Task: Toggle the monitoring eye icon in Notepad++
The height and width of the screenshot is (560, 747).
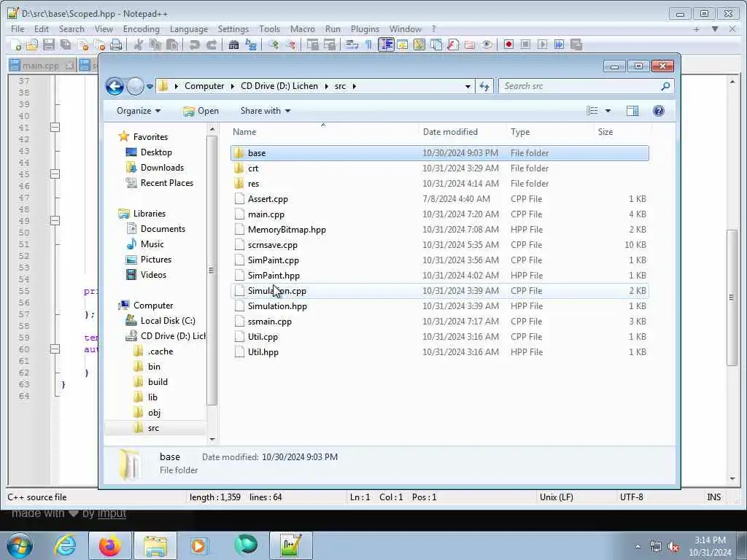Action: [x=487, y=44]
